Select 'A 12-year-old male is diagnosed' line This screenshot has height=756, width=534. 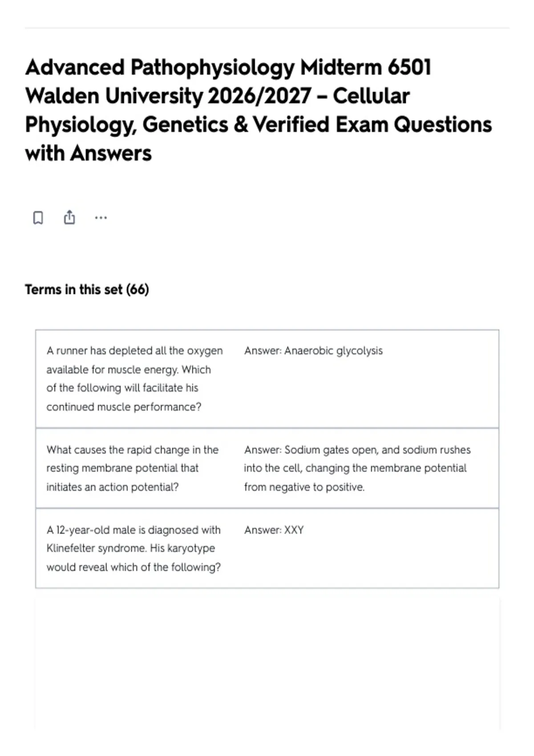pos(133,530)
